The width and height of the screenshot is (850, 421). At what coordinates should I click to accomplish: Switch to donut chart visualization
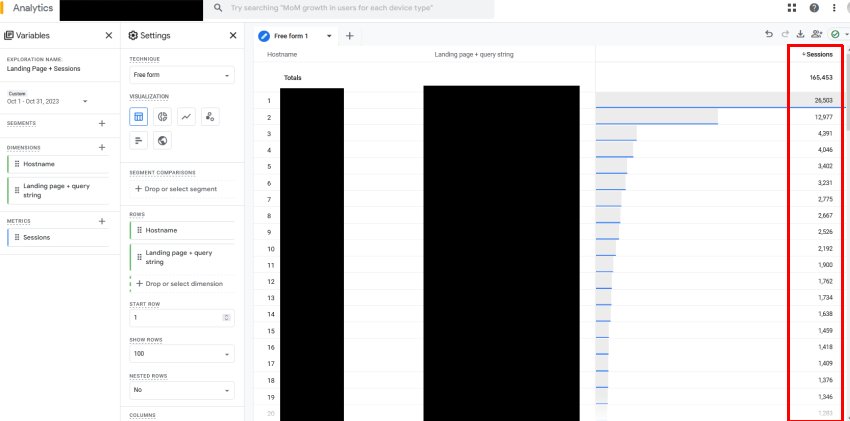pyautogui.click(x=162, y=117)
